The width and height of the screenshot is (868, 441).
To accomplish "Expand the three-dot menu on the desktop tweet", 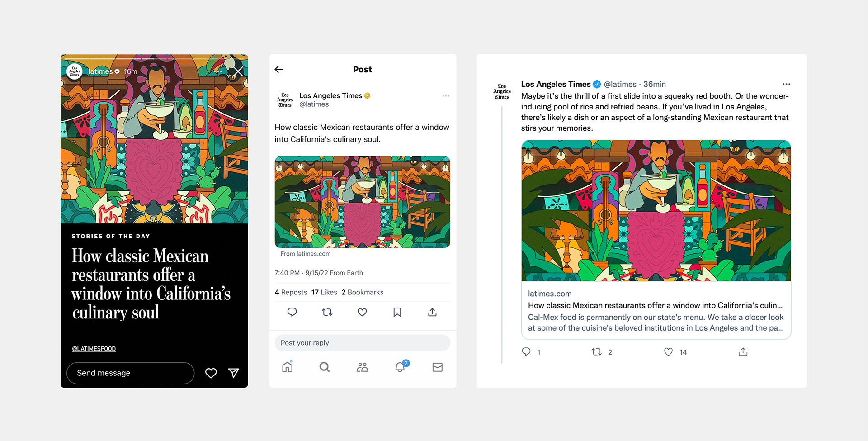I will (786, 84).
